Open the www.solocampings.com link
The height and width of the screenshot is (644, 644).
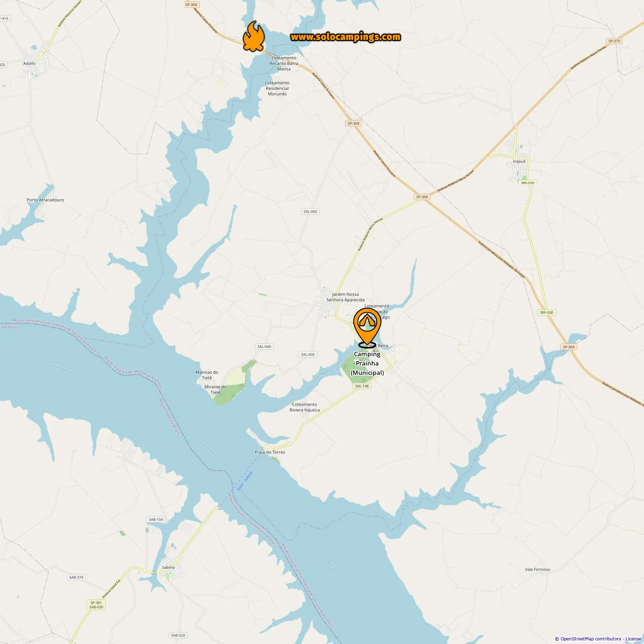click(x=345, y=37)
